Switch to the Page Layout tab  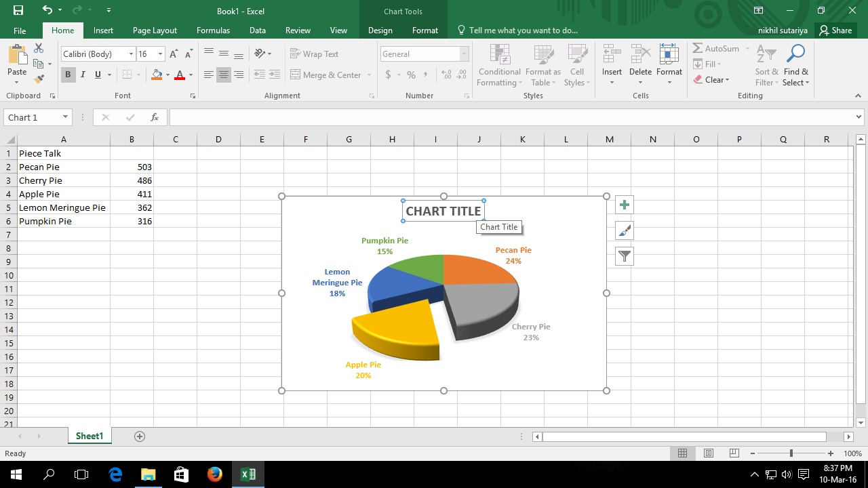tap(155, 30)
